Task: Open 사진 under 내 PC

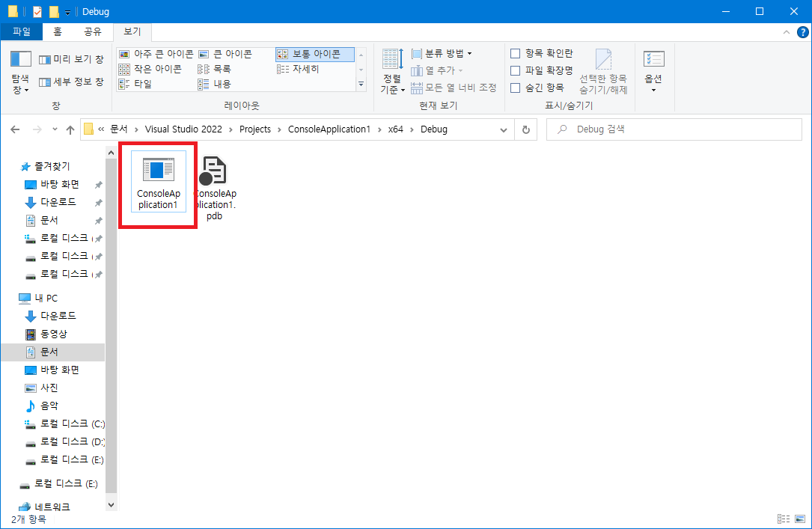Action: coord(49,388)
